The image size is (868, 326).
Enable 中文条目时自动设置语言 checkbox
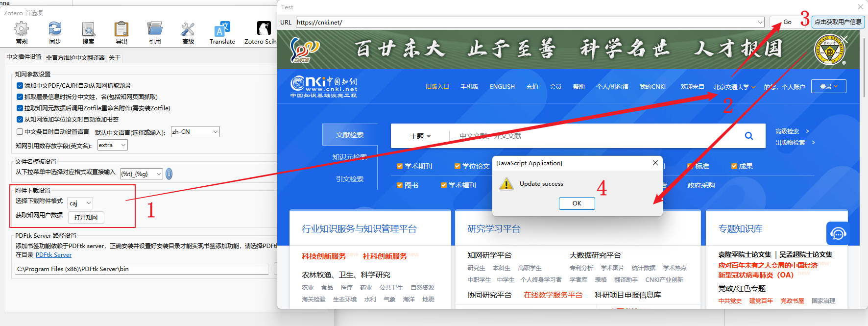tap(20, 131)
